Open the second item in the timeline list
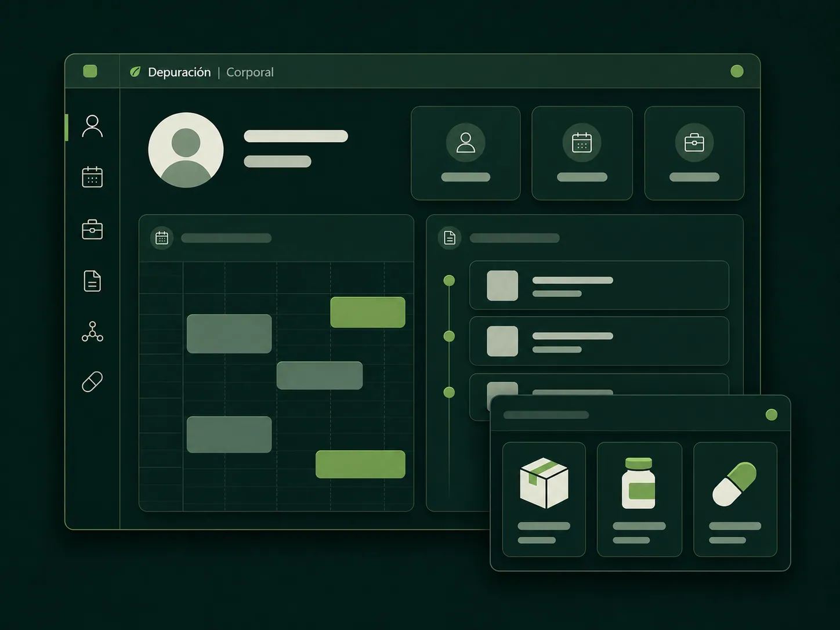This screenshot has width=840, height=630. tap(599, 341)
